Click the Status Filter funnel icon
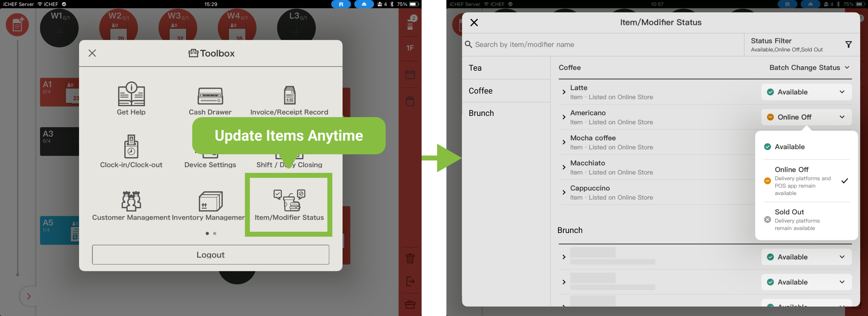The width and height of the screenshot is (868, 316). click(848, 45)
